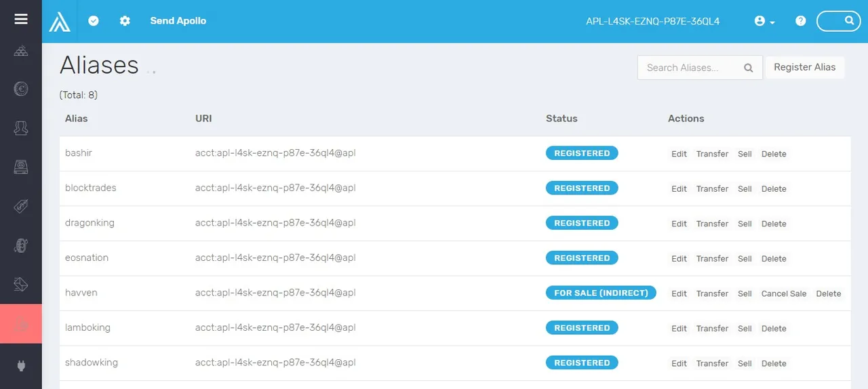This screenshot has width=868, height=389.
Task: Click the Search Aliases input field
Action: click(x=700, y=68)
